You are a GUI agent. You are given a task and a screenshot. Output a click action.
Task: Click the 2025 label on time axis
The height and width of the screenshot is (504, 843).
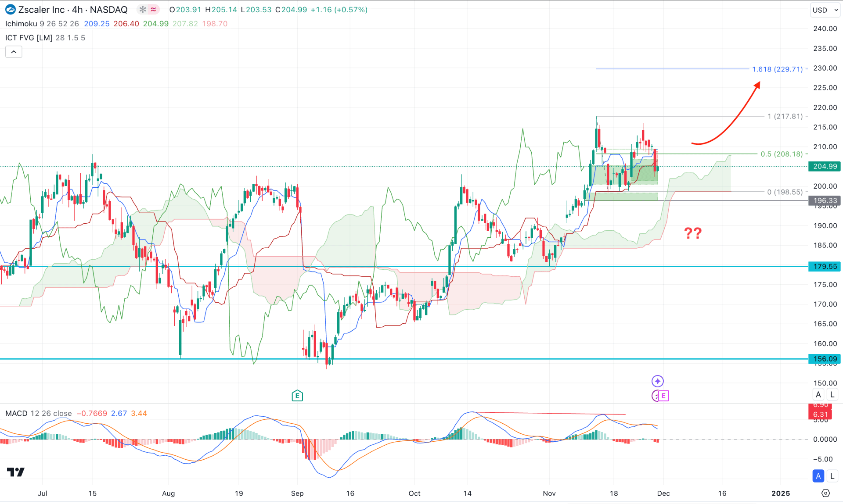[780, 493]
